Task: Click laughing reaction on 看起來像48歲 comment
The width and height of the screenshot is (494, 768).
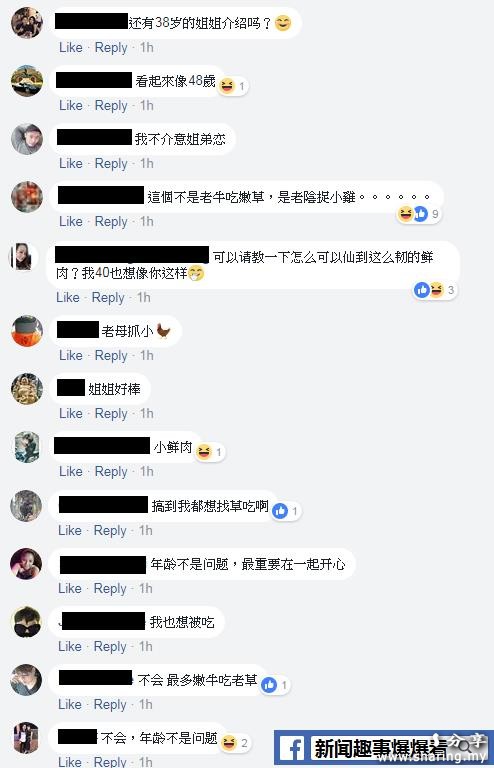Action: (x=227, y=86)
